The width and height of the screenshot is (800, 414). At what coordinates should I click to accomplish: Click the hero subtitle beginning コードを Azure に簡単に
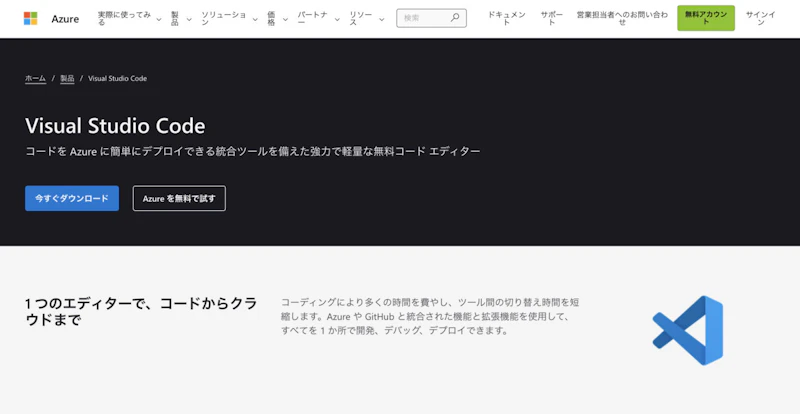click(x=253, y=152)
